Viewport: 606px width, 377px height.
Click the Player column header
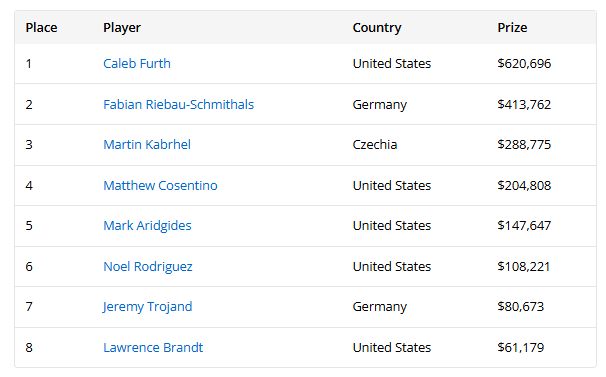coord(122,28)
